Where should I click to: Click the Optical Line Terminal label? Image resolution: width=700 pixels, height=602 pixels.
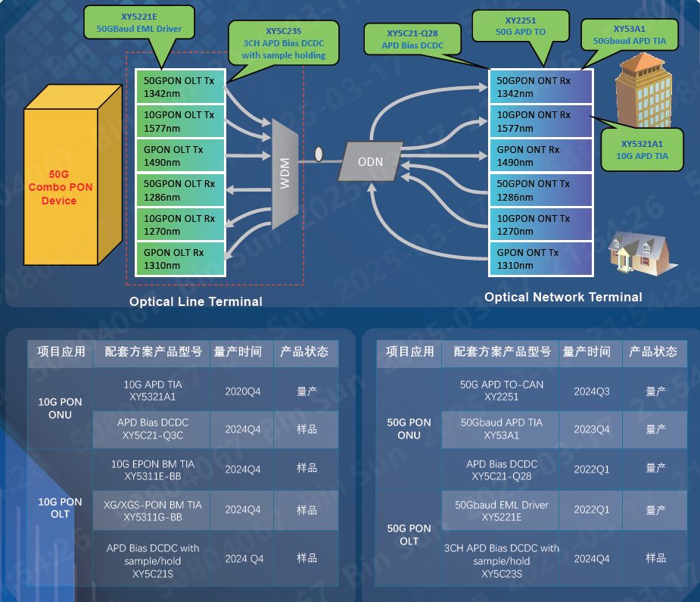195,301
